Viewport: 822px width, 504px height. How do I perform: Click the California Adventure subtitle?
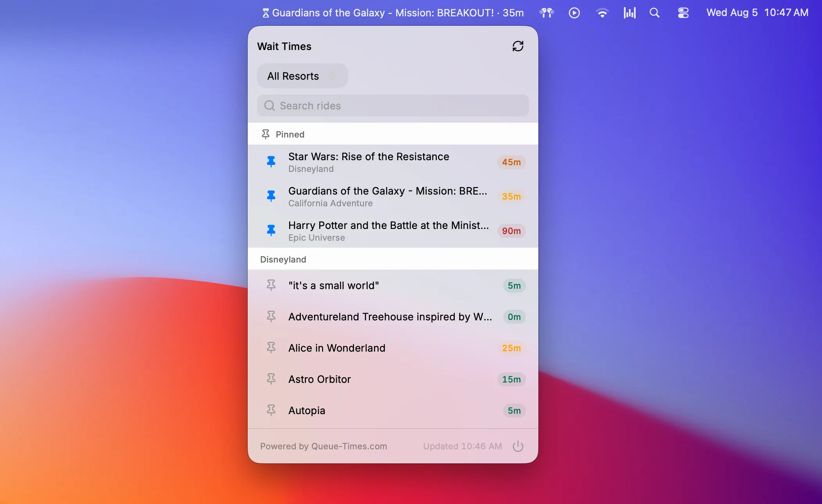(x=330, y=203)
